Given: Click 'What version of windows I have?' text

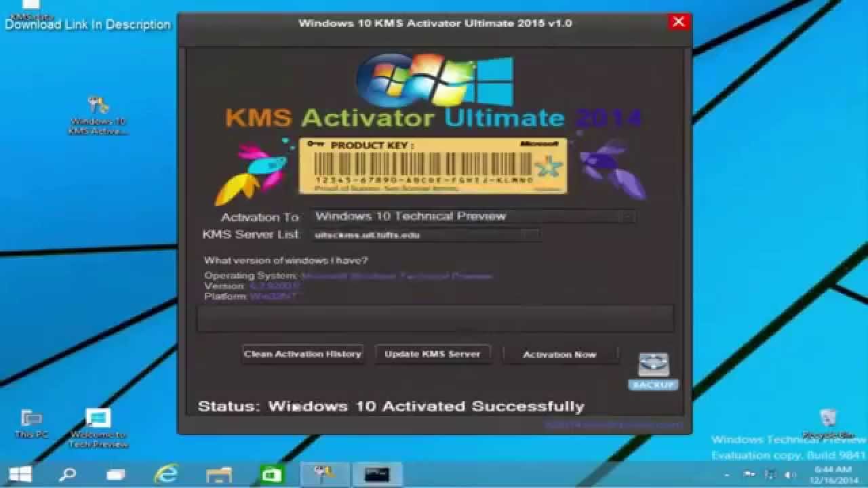Looking at the screenshot, I should tap(286, 261).
